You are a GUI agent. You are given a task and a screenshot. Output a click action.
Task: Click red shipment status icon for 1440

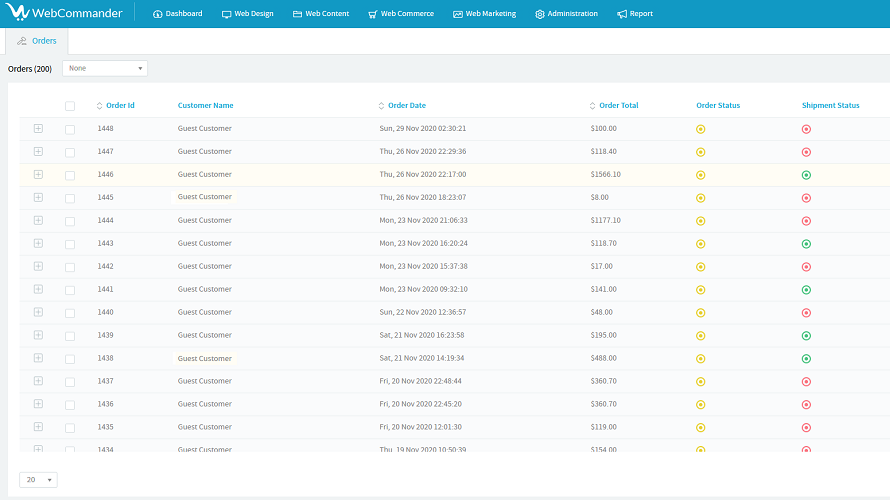(x=806, y=313)
